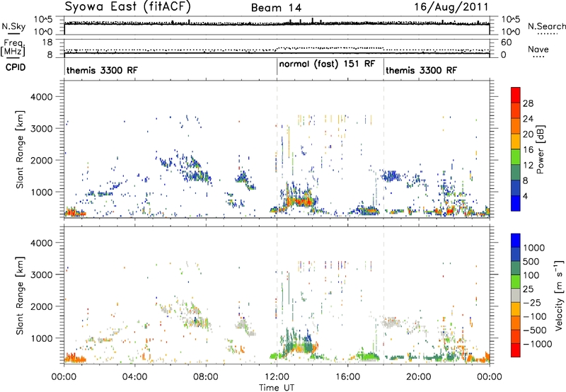Image resolution: width=566 pixels, height=392 pixels.
Task: Select the "-1000" value on the Velocity colorbar
Action: tap(537, 344)
